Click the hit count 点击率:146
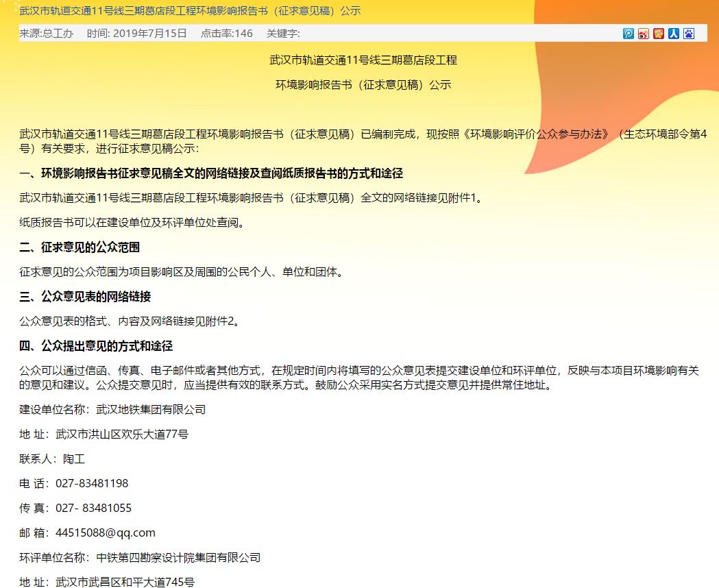The height and width of the screenshot is (588, 719). (226, 34)
